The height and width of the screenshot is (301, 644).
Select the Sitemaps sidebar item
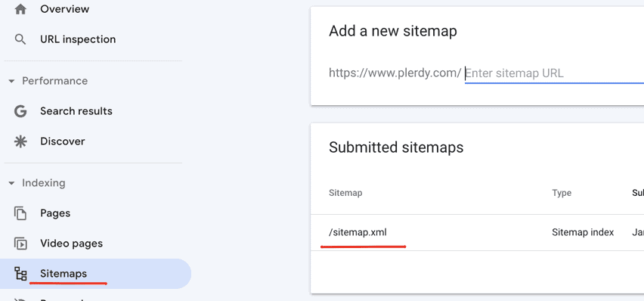pyautogui.click(x=96, y=274)
